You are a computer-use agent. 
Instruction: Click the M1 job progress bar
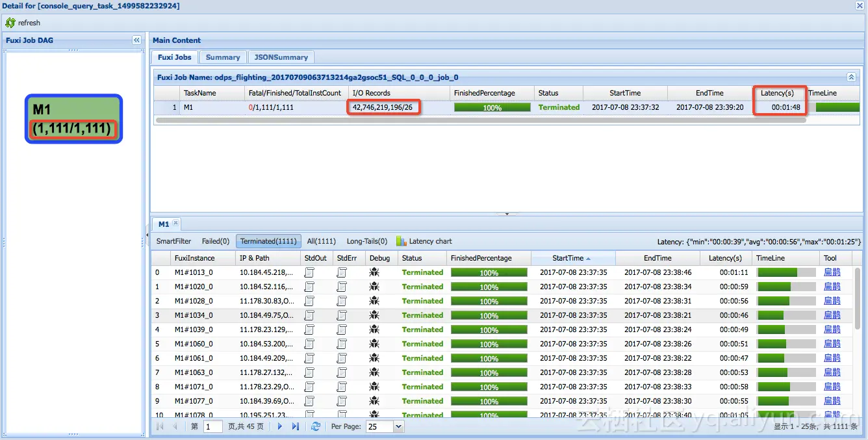[x=492, y=107]
